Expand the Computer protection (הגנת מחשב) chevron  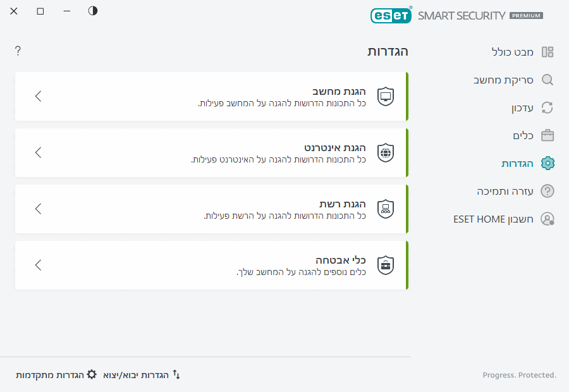pyautogui.click(x=39, y=96)
